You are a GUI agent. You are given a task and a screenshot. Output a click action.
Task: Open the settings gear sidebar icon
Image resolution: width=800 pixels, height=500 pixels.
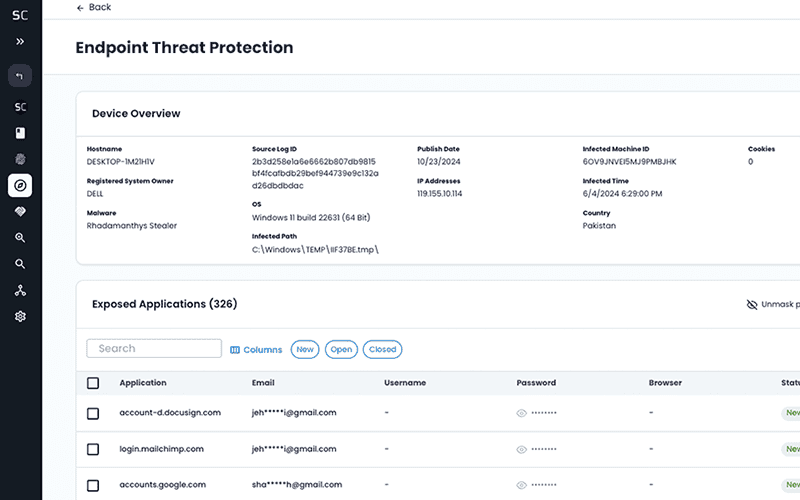[x=20, y=316]
